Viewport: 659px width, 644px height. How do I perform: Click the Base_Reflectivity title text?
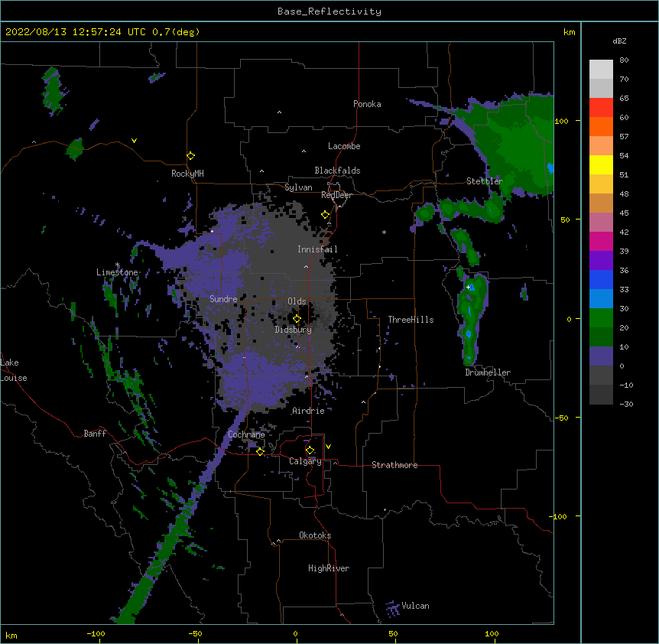[329, 11]
